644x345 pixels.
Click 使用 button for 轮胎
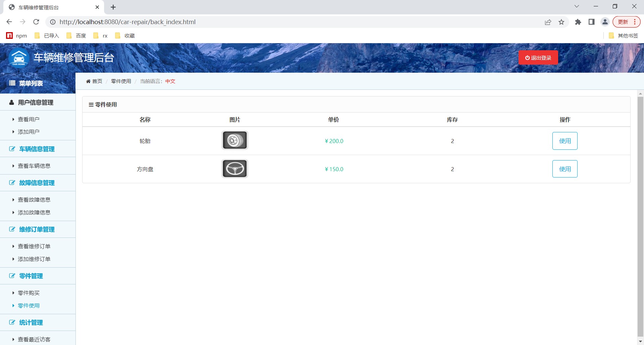[565, 141]
